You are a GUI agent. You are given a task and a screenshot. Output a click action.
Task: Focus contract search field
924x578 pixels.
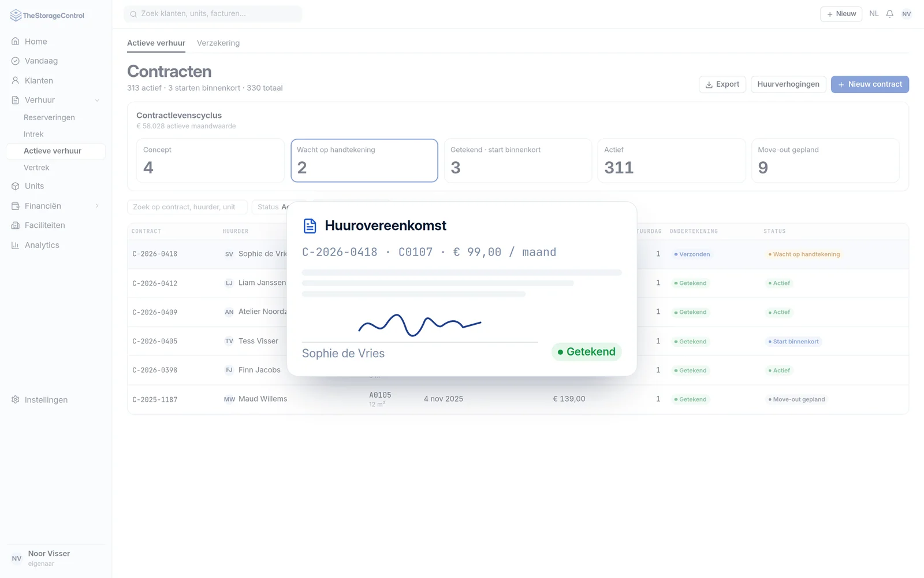(x=187, y=207)
